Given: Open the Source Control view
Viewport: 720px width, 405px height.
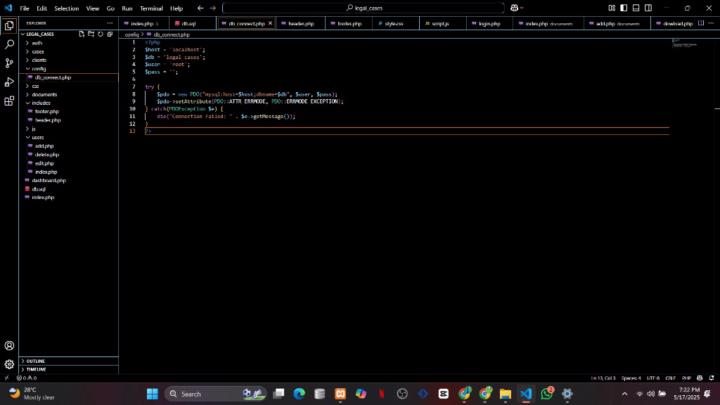Looking at the screenshot, I should click(x=10, y=63).
